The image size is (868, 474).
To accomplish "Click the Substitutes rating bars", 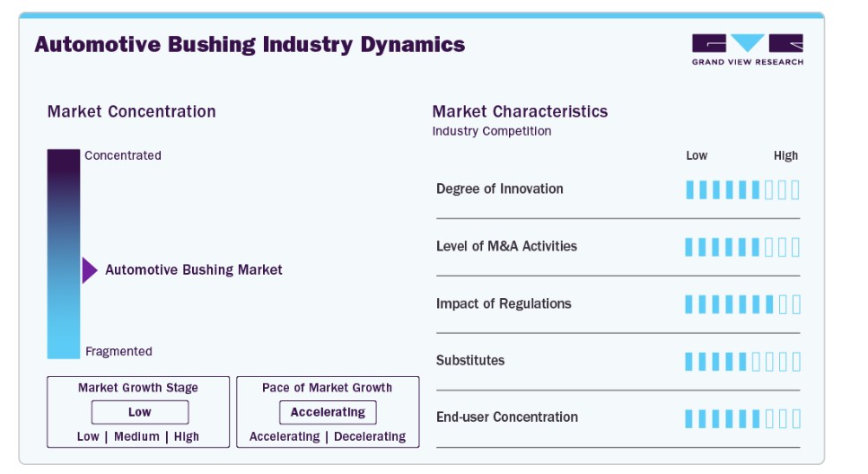I will (x=742, y=362).
